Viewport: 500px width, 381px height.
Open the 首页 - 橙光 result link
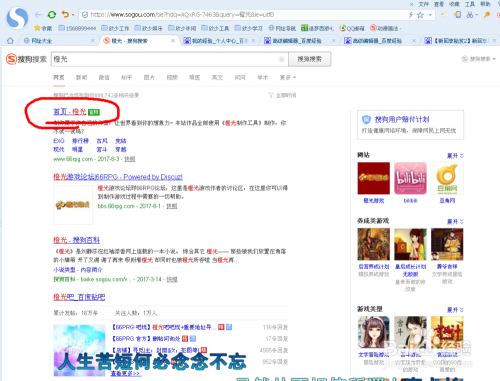pos(70,112)
